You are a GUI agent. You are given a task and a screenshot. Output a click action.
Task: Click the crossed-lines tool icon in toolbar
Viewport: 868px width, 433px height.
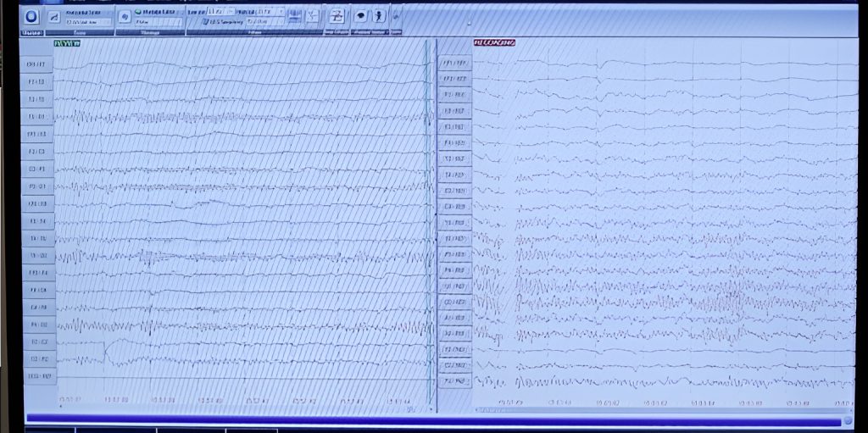(x=313, y=16)
